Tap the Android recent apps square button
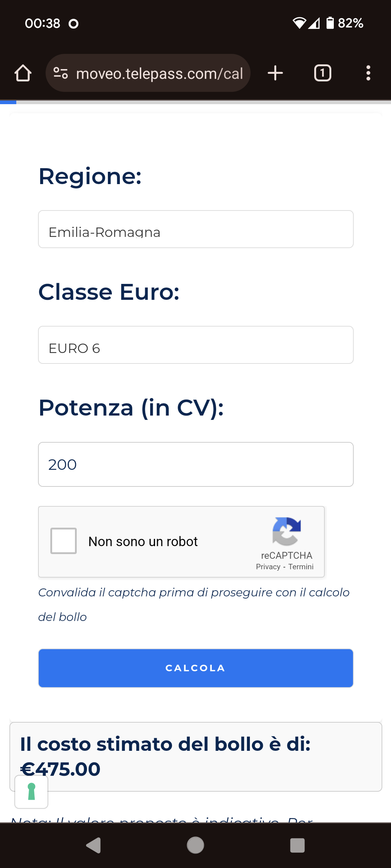Screen dimensions: 391x868 [x=297, y=845]
